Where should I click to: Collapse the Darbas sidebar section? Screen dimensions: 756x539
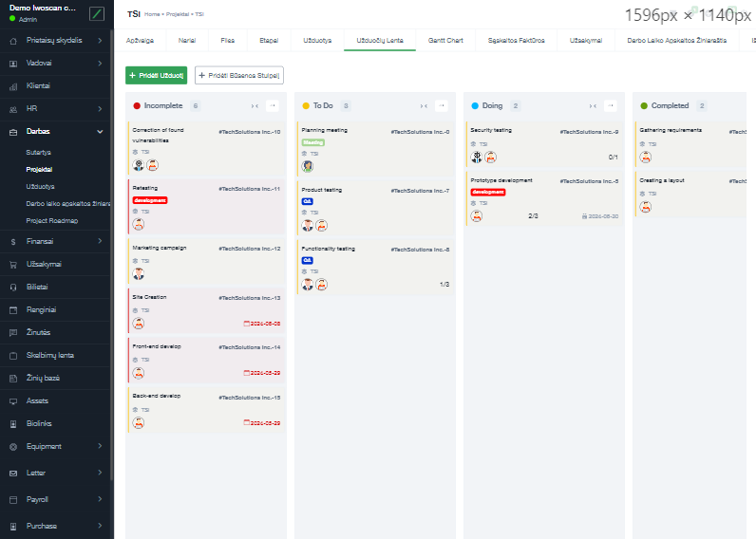click(x=100, y=132)
